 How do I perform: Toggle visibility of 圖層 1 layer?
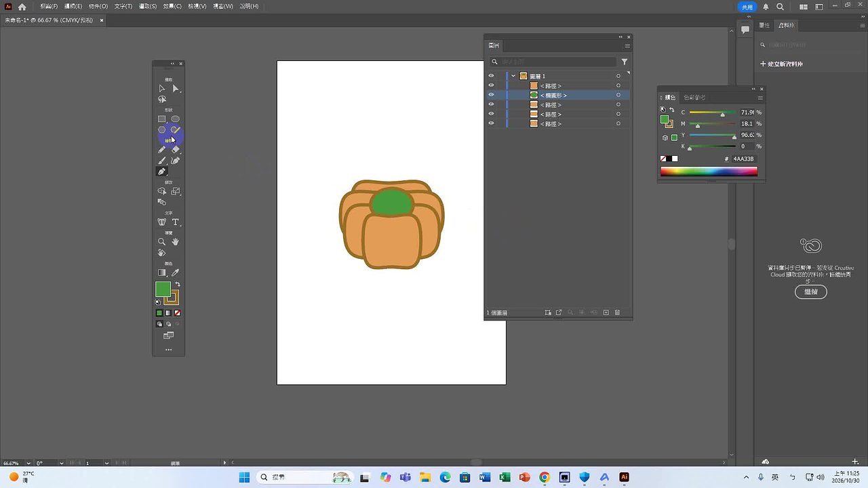coord(491,76)
